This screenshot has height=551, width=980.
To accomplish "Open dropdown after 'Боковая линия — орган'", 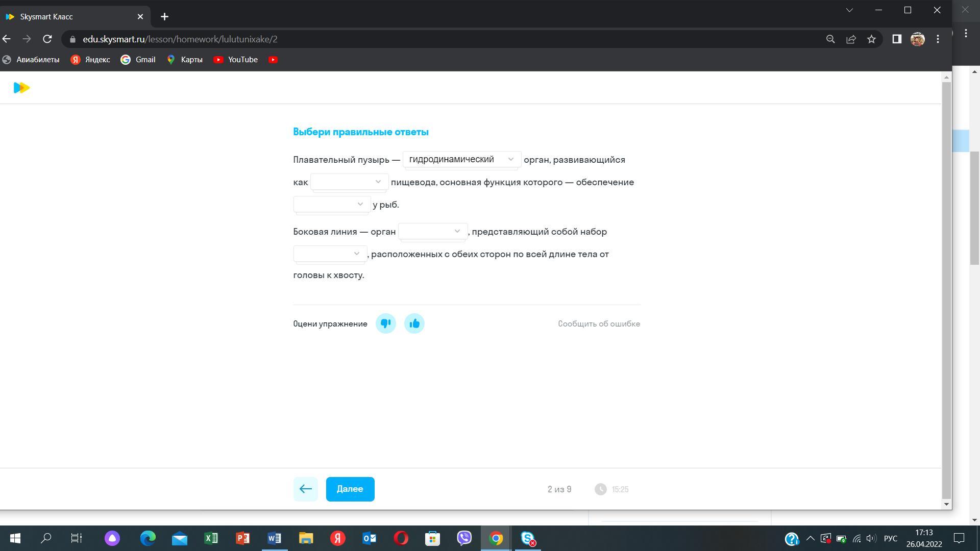I will (x=432, y=232).
